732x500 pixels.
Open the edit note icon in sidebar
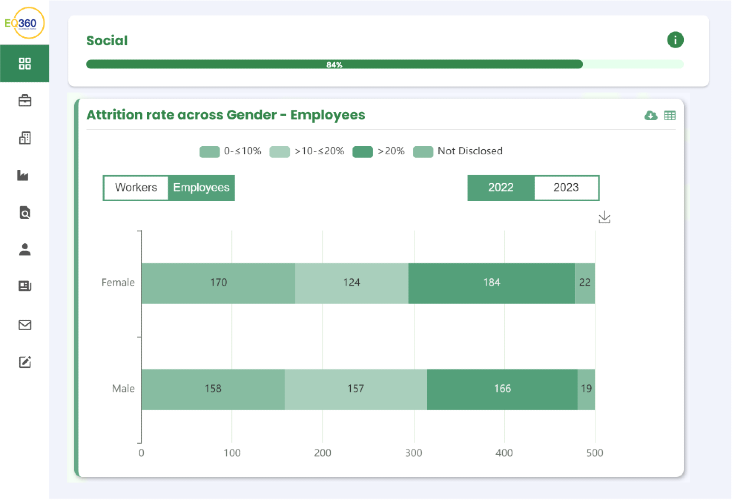pos(25,362)
